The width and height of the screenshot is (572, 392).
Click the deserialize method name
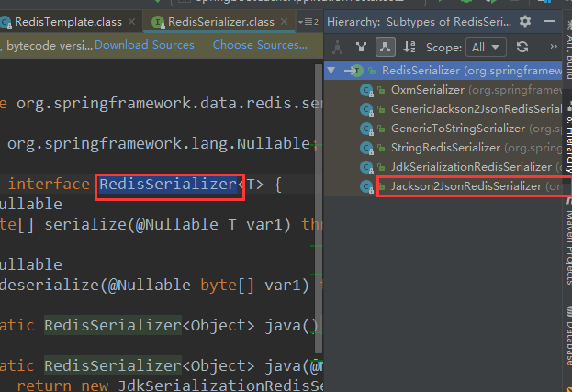(50, 285)
